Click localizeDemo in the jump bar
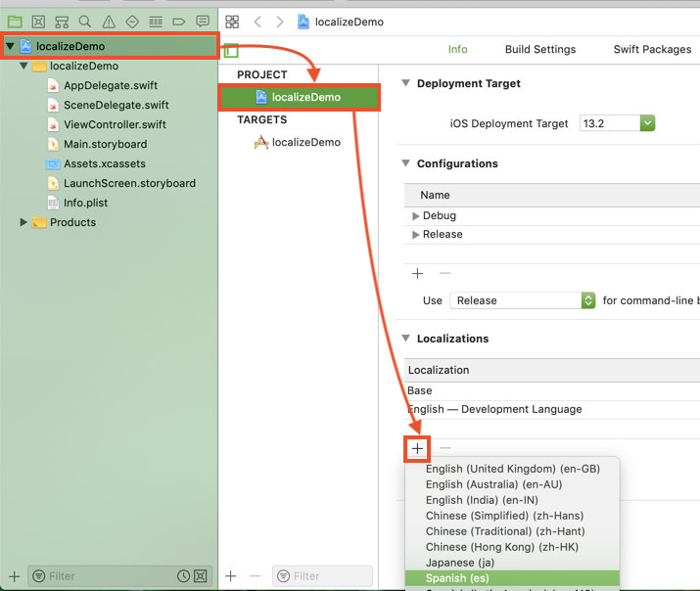The image size is (700, 591). [x=341, y=22]
